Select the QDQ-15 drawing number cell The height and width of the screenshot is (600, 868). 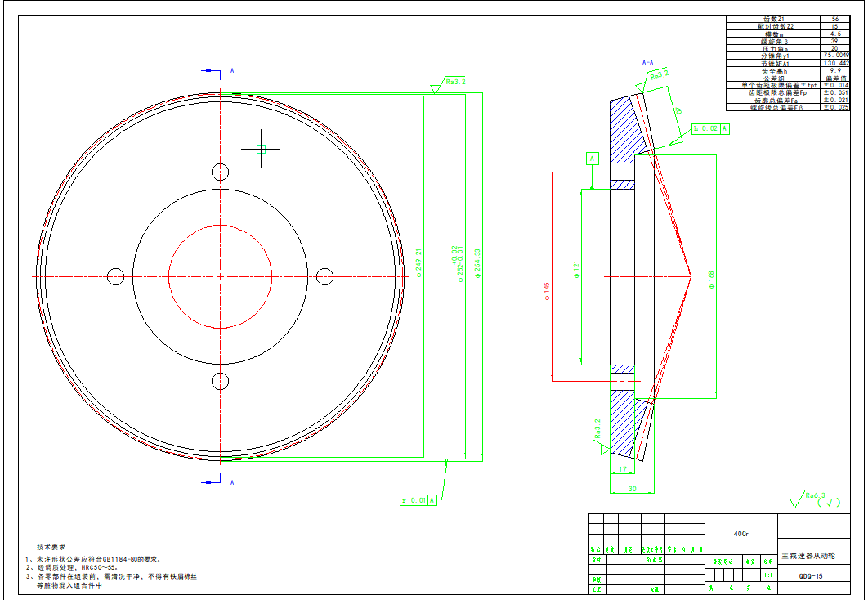[813, 575]
